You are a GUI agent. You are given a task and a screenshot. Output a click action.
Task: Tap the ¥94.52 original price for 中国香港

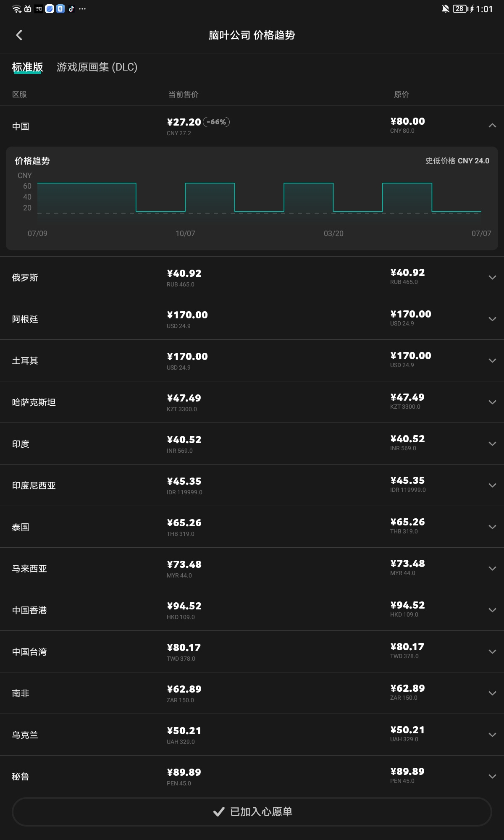coord(407,605)
